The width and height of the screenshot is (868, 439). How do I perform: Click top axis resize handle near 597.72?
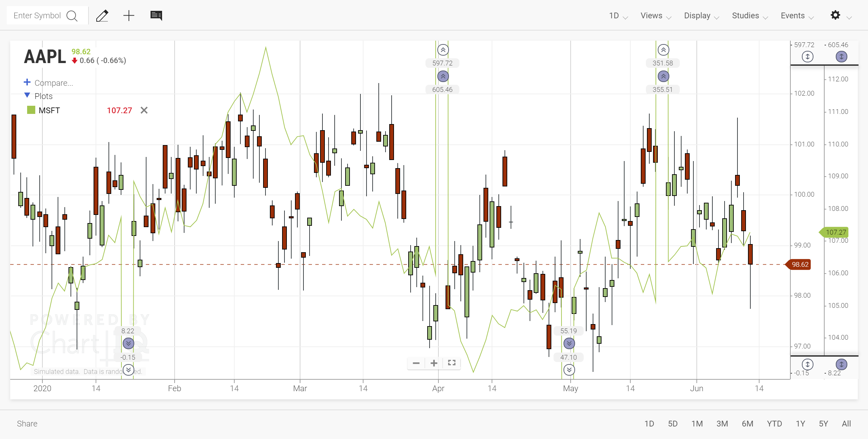point(808,57)
